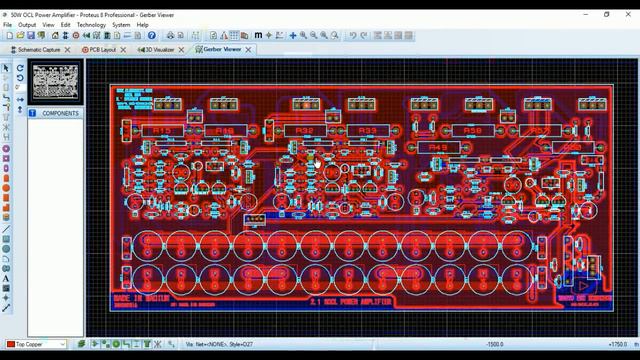Image resolution: width=640 pixels, height=360 pixels.
Task: Open the Output menu
Action: pyautogui.click(x=27, y=25)
